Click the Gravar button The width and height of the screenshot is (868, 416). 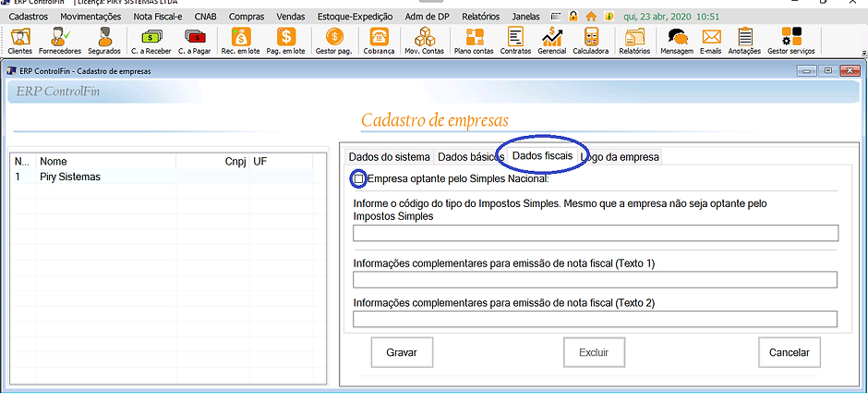pyautogui.click(x=402, y=352)
